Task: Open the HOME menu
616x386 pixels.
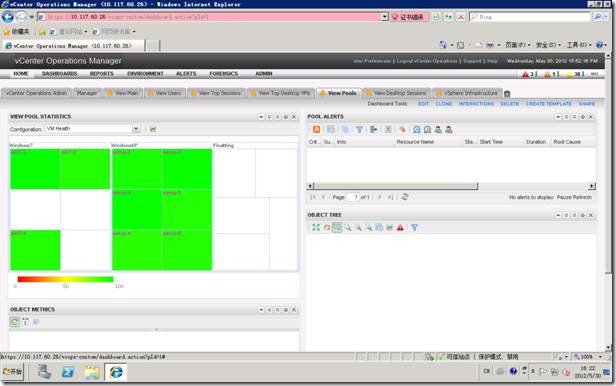Action: 20,73
